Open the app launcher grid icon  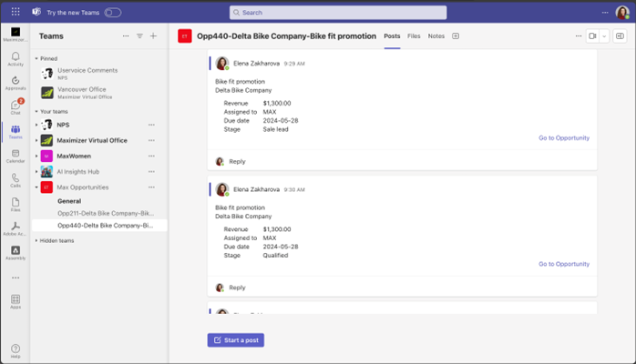(15, 12)
